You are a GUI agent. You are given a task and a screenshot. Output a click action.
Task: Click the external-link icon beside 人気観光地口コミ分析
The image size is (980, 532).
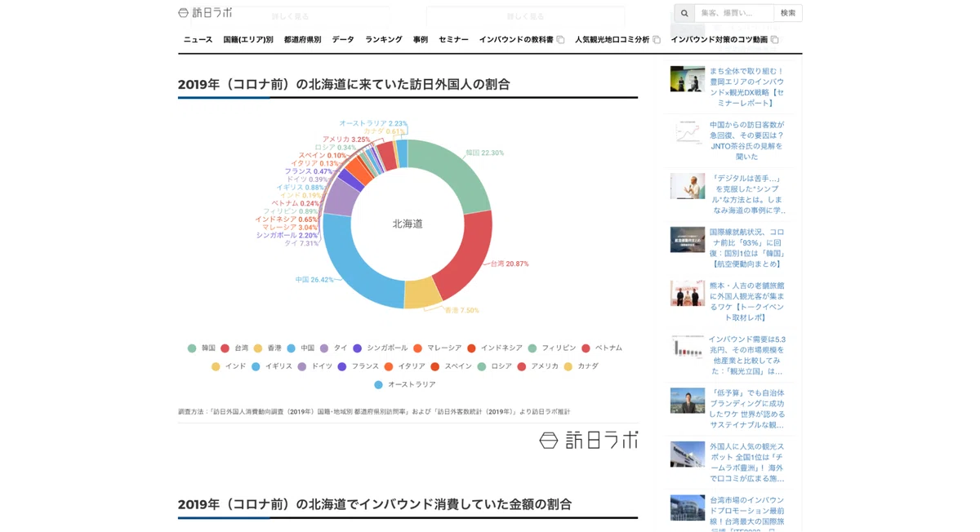[657, 39]
